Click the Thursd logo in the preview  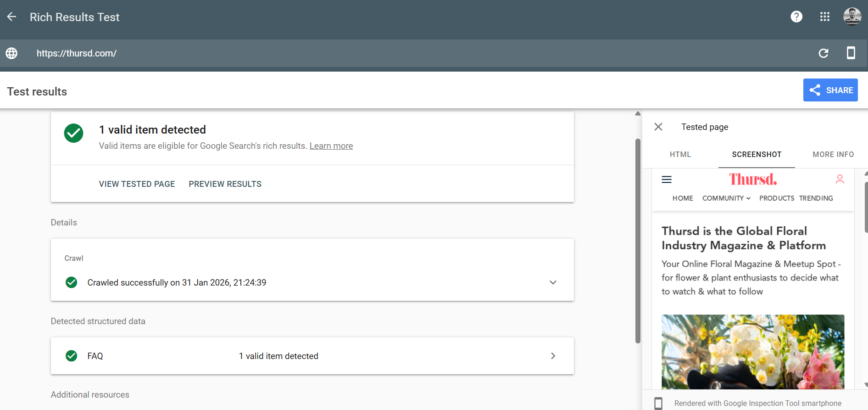click(753, 179)
